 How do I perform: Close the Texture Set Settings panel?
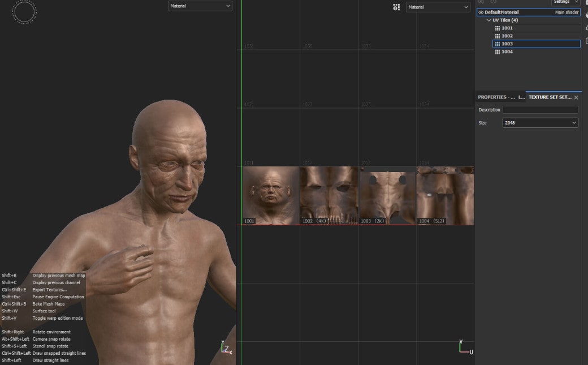tap(576, 97)
